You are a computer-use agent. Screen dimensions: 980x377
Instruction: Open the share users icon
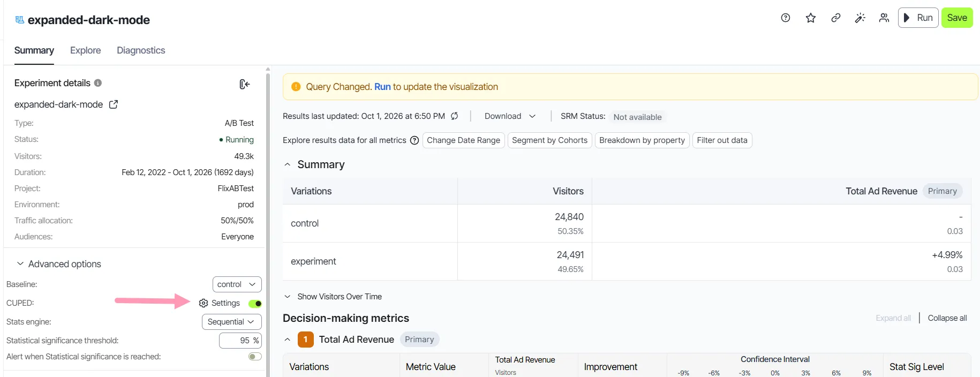click(884, 18)
